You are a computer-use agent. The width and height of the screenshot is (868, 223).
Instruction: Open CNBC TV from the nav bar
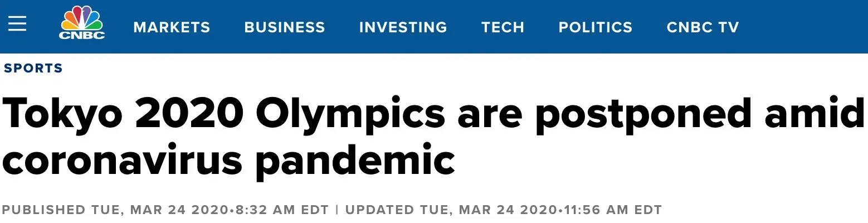(703, 27)
